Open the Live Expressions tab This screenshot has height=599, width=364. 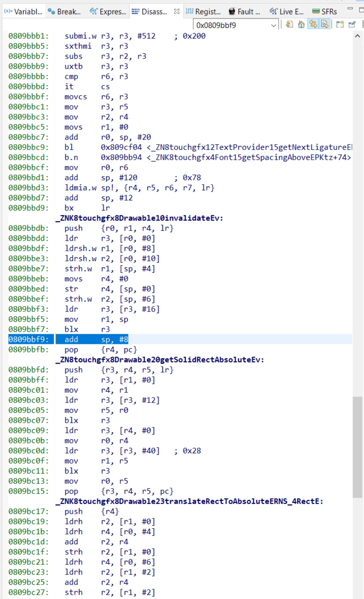coord(286,11)
